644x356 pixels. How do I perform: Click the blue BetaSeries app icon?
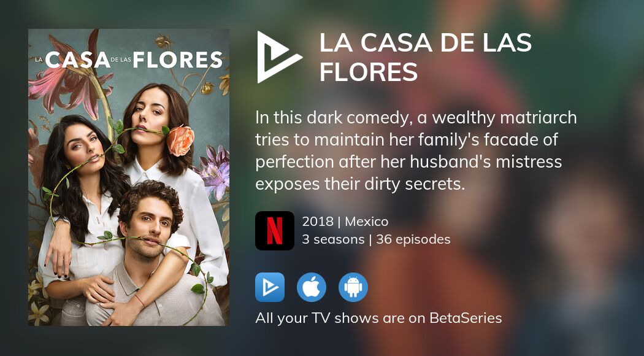tap(270, 287)
